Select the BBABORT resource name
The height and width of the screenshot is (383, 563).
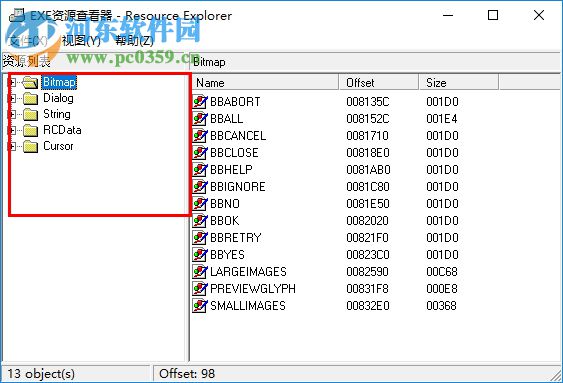(x=235, y=102)
